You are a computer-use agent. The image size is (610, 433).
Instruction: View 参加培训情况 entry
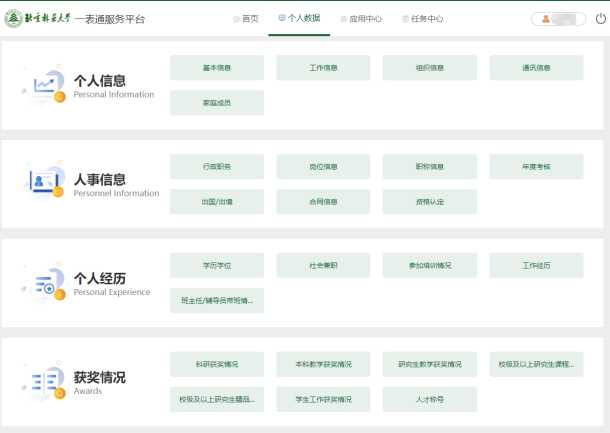point(429,265)
